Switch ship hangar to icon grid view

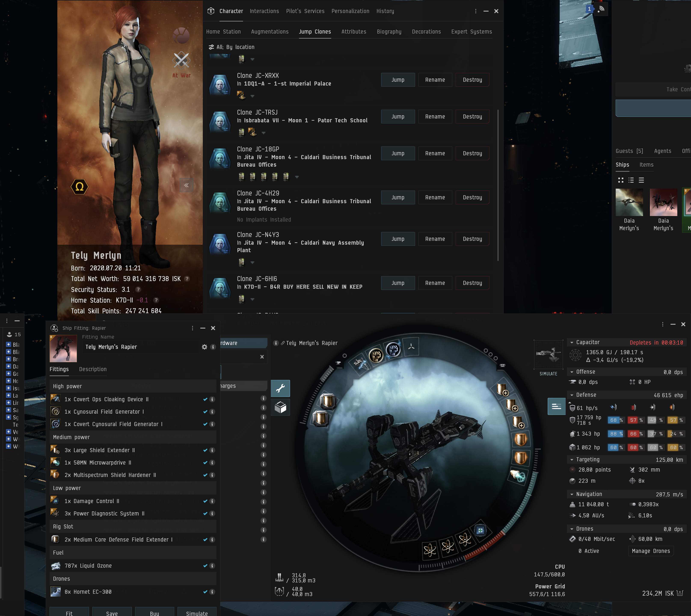(621, 180)
